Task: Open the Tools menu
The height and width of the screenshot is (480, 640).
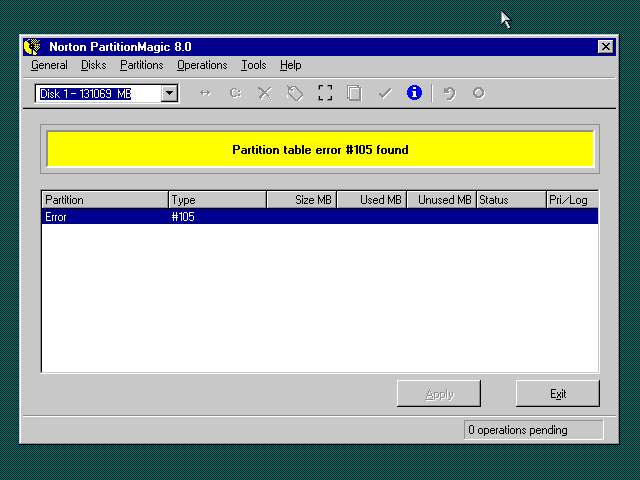Action: [253, 65]
